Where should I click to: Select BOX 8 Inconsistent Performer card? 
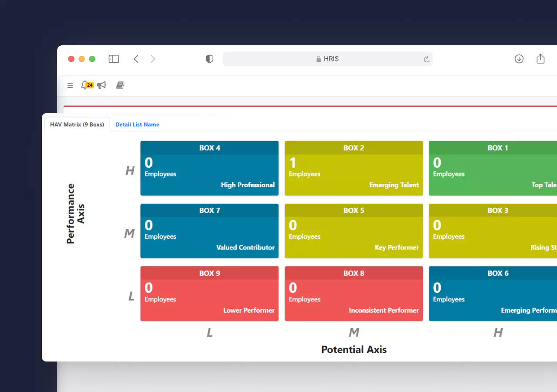click(353, 294)
